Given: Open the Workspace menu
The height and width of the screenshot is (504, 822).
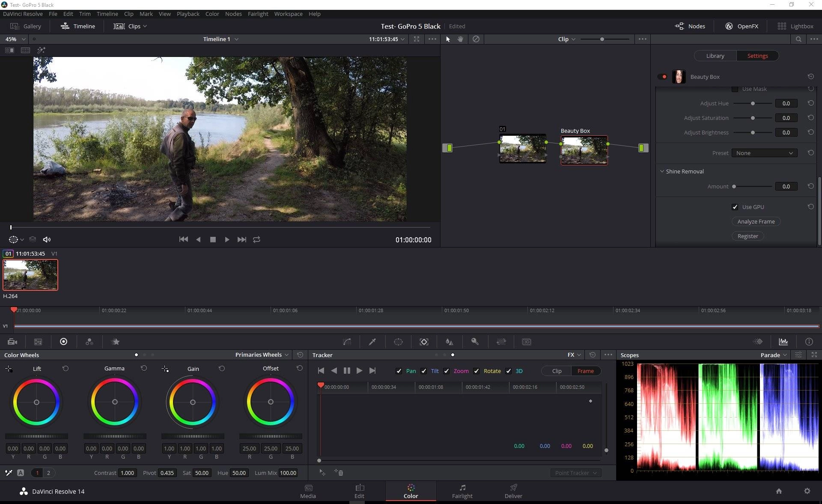Looking at the screenshot, I should [288, 14].
